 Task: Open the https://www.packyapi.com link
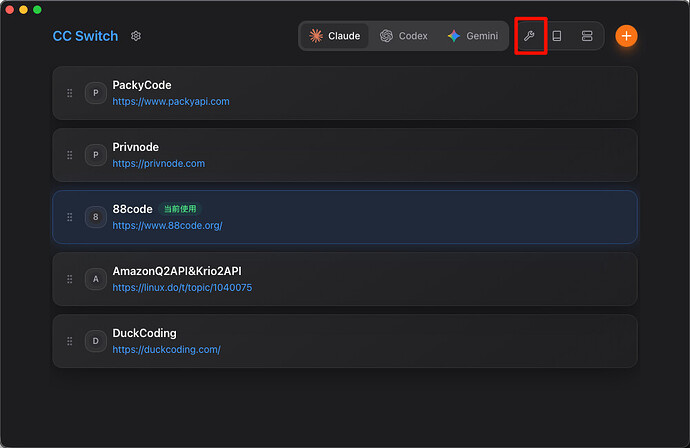[x=171, y=101]
